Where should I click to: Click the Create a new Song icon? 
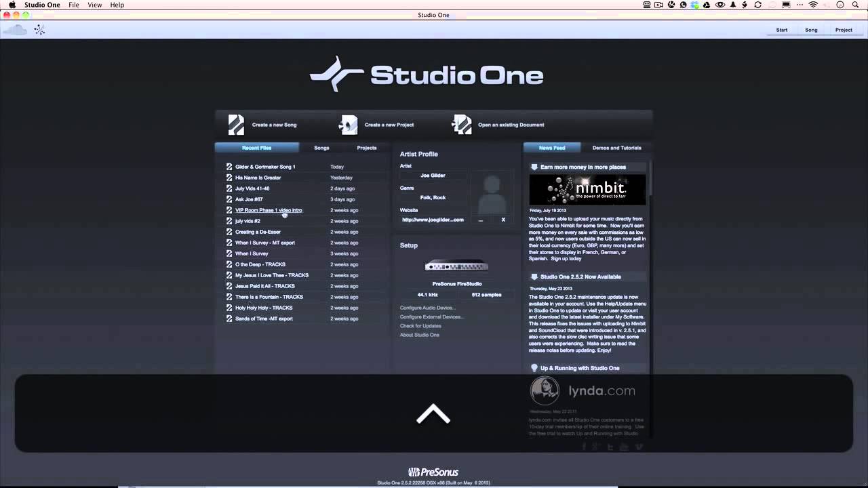click(x=236, y=125)
